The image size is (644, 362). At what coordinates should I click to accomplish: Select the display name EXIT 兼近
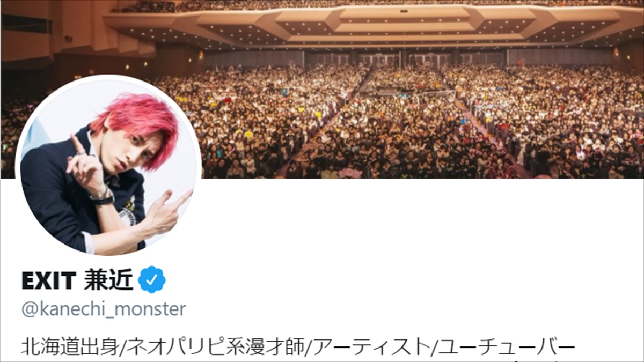(77, 280)
